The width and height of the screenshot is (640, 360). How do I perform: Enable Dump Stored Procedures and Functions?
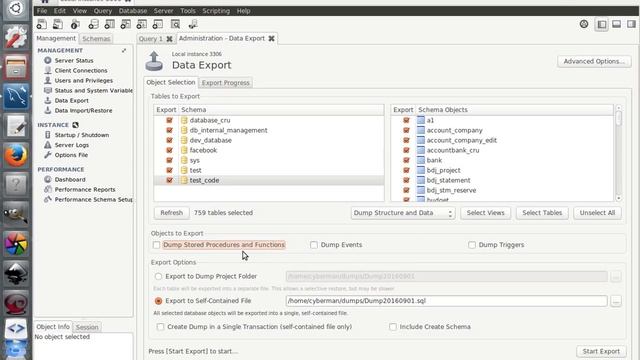156,245
